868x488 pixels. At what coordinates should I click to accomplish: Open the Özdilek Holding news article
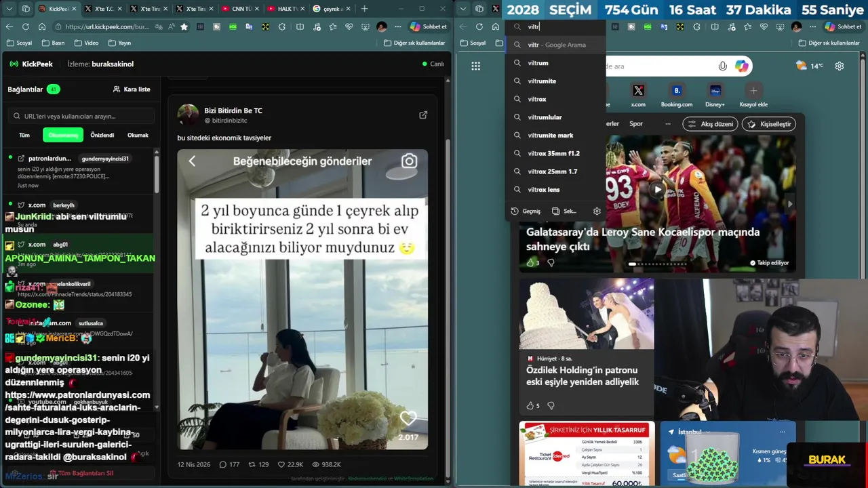pyautogui.click(x=583, y=376)
